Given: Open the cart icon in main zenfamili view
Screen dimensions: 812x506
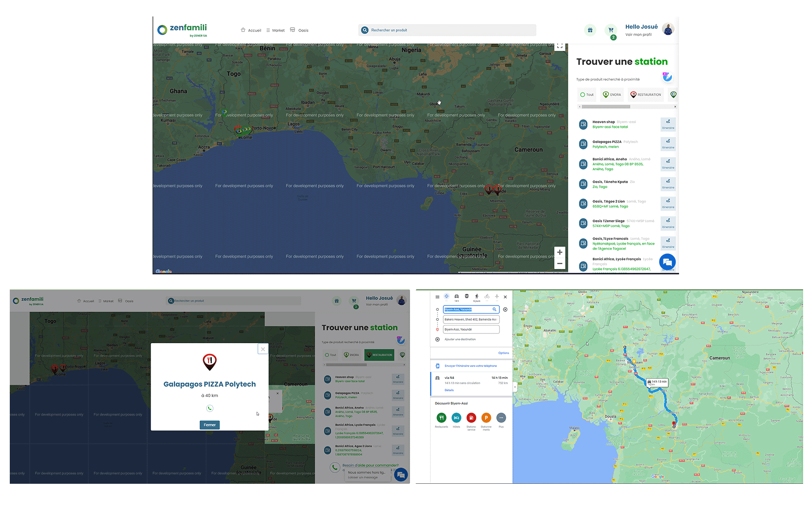Looking at the screenshot, I should pos(611,30).
